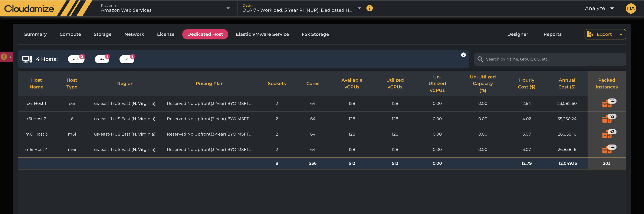The height and width of the screenshot is (214, 644).
Task: Toggle the c6i host type filter
Action: pyautogui.click(x=127, y=59)
